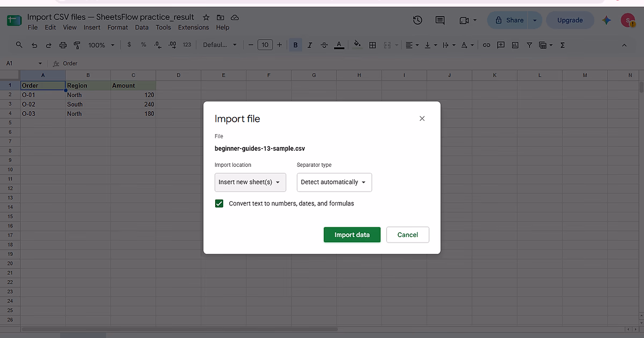Image resolution: width=644 pixels, height=338 pixels.
Task: Open the Format menu
Action: (118, 27)
